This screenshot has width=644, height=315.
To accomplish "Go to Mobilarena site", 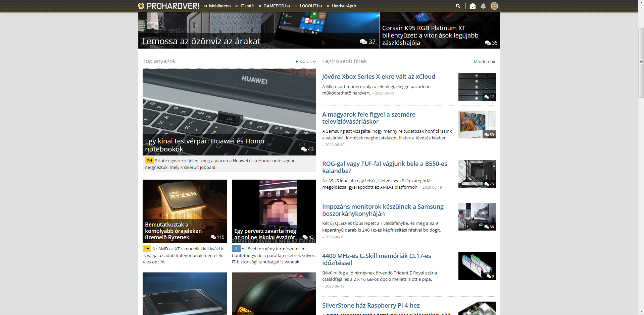I will point(217,6).
